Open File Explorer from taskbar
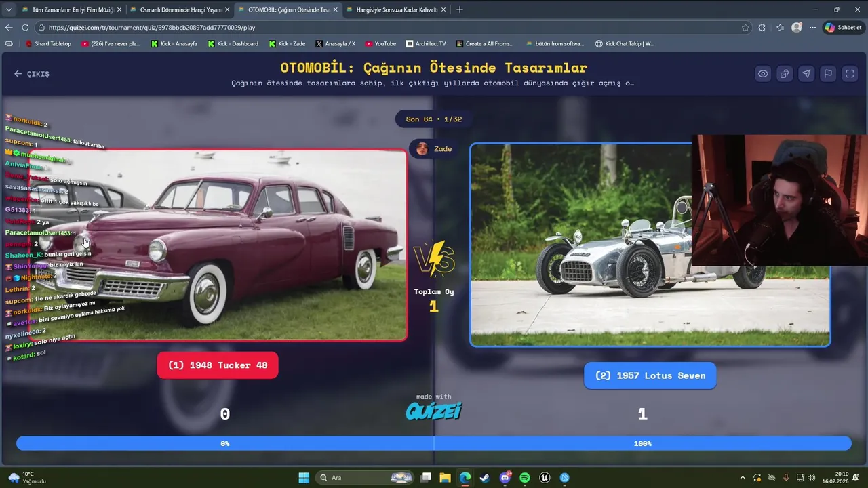The width and height of the screenshot is (868, 488). coord(445,478)
